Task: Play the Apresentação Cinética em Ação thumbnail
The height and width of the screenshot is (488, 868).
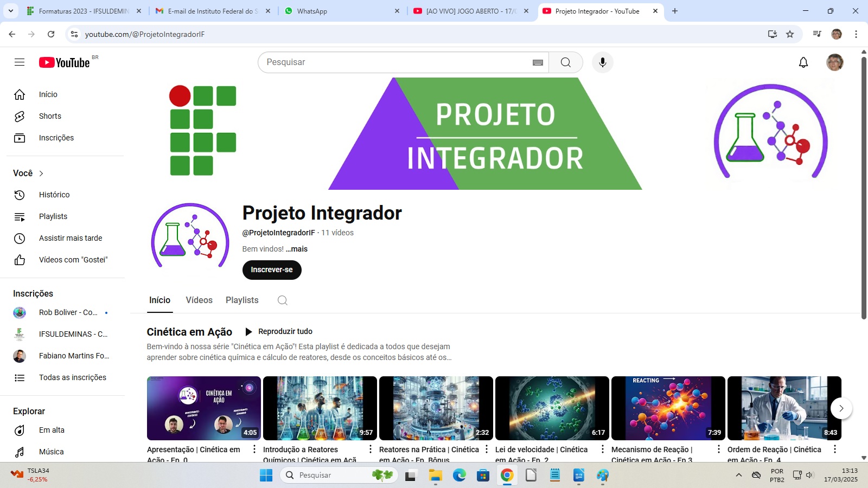Action: pyautogui.click(x=204, y=408)
